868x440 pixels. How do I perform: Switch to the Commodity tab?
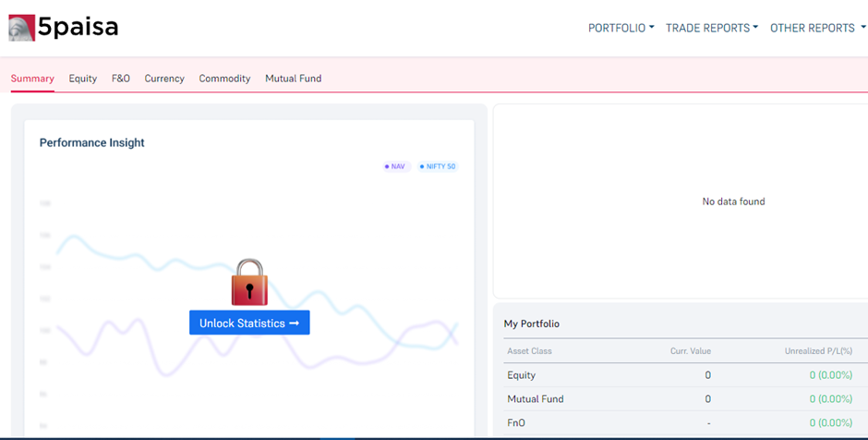(x=224, y=79)
